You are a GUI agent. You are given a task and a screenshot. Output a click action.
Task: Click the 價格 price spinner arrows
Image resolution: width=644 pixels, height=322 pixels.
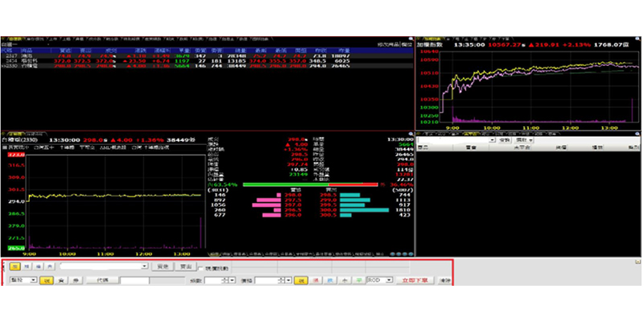click(281, 280)
